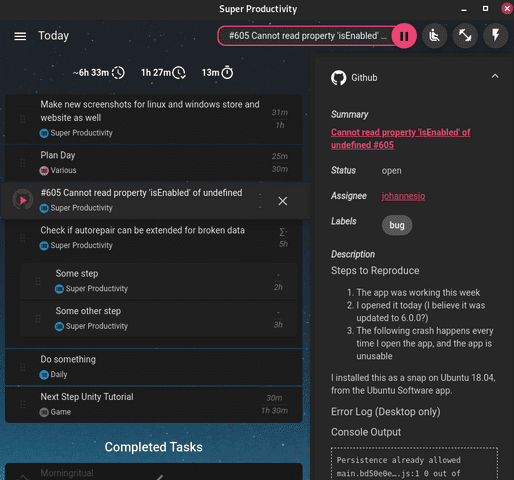Close the #605 task detail panel
The image size is (514, 480).
[x=283, y=201]
